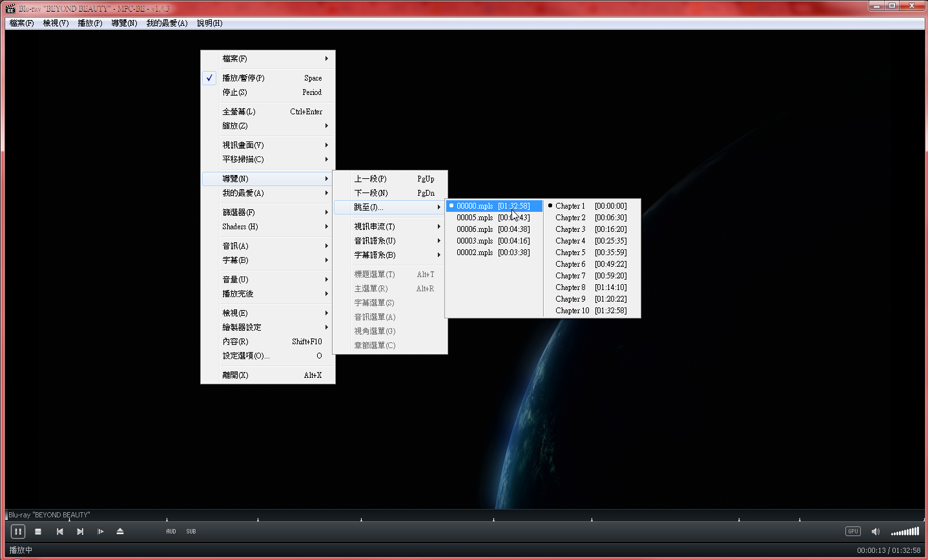The width and height of the screenshot is (928, 560).
Task: Choose 停止(S) from the context menu
Action: coord(268,92)
